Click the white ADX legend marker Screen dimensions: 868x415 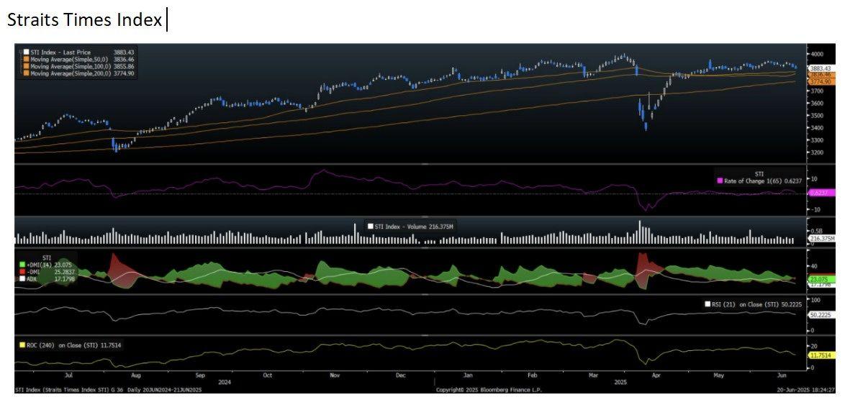tap(22, 279)
